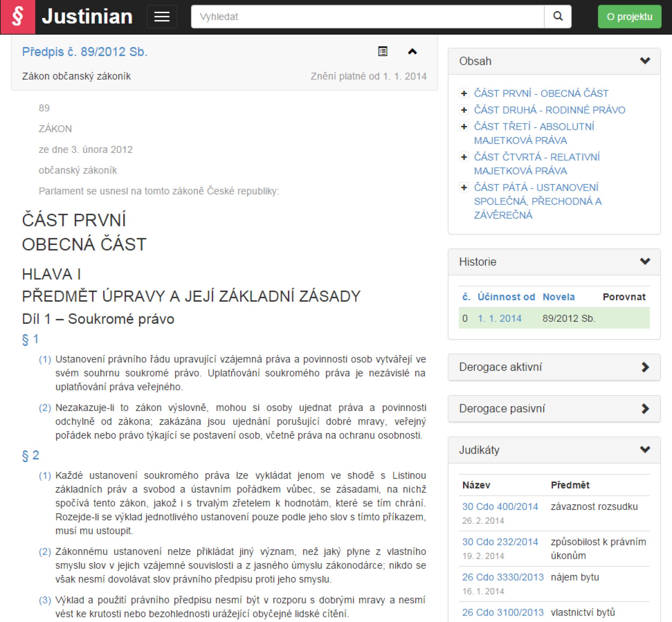Collapse the Historie panel
Viewport: 672px width, 622px height.
click(645, 262)
